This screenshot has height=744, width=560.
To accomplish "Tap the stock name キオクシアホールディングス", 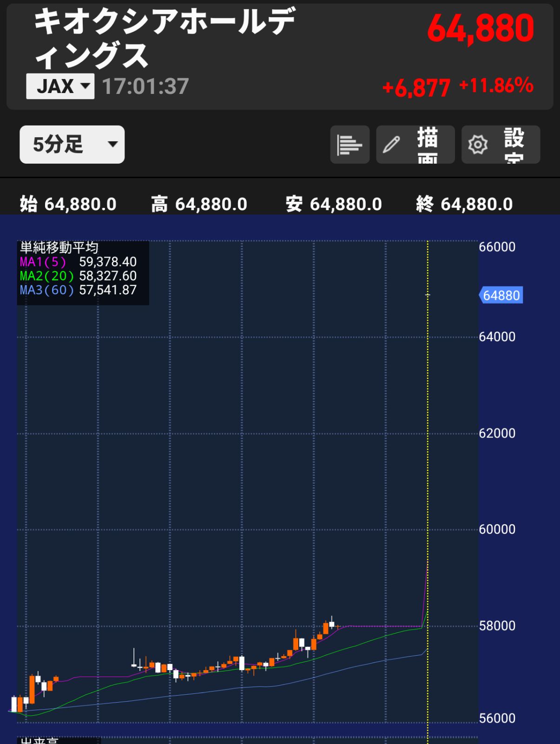I will [164, 38].
